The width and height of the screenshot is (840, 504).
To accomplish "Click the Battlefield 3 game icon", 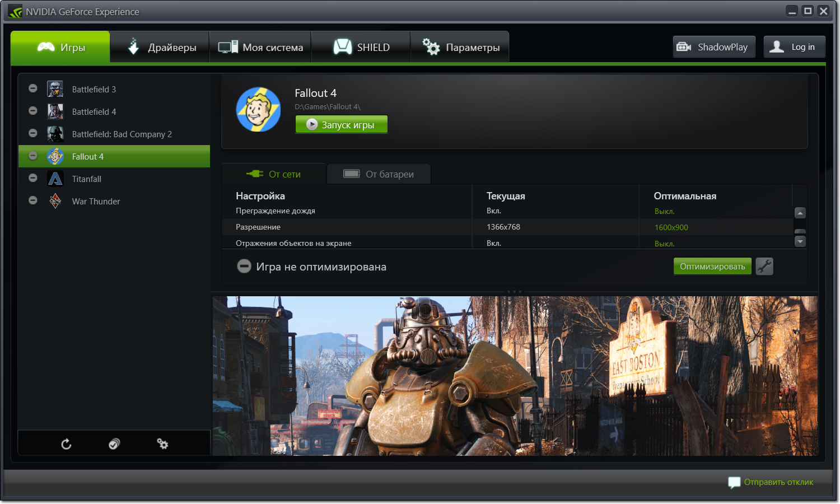I will pos(55,89).
